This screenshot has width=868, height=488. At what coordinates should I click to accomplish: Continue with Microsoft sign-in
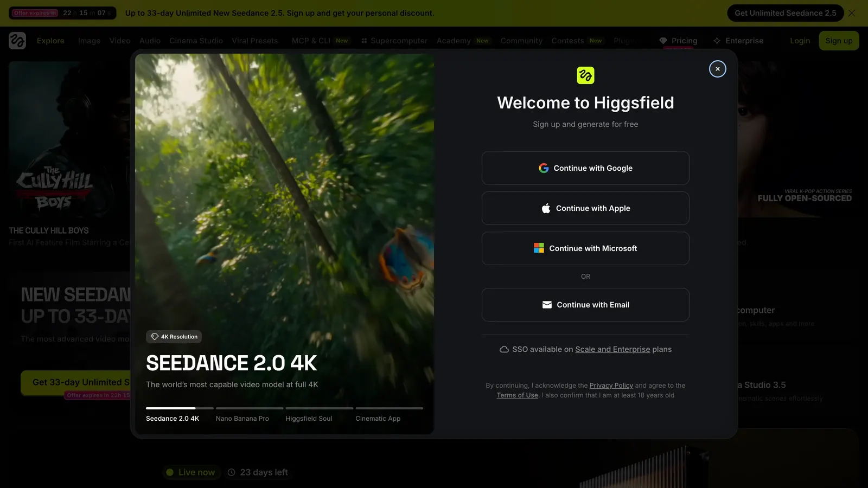point(585,248)
